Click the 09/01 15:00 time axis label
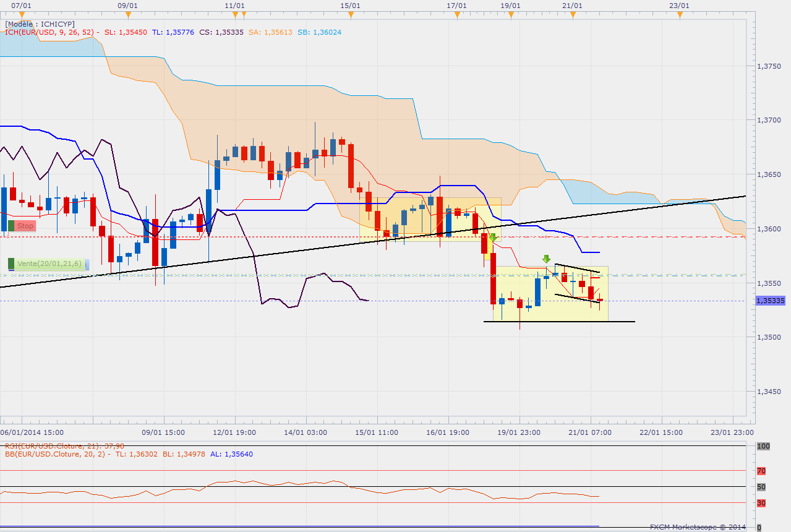This screenshot has height=532, width=791. pyautogui.click(x=163, y=432)
